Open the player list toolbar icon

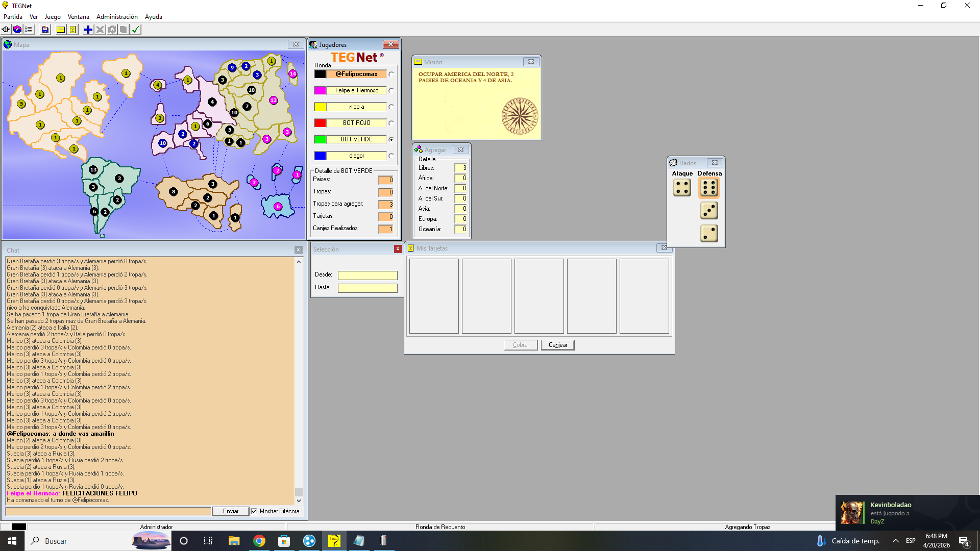tap(29, 30)
